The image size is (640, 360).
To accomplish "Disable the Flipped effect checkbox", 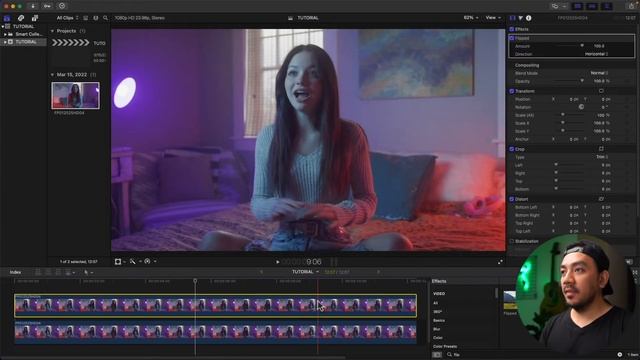I will click(511, 38).
